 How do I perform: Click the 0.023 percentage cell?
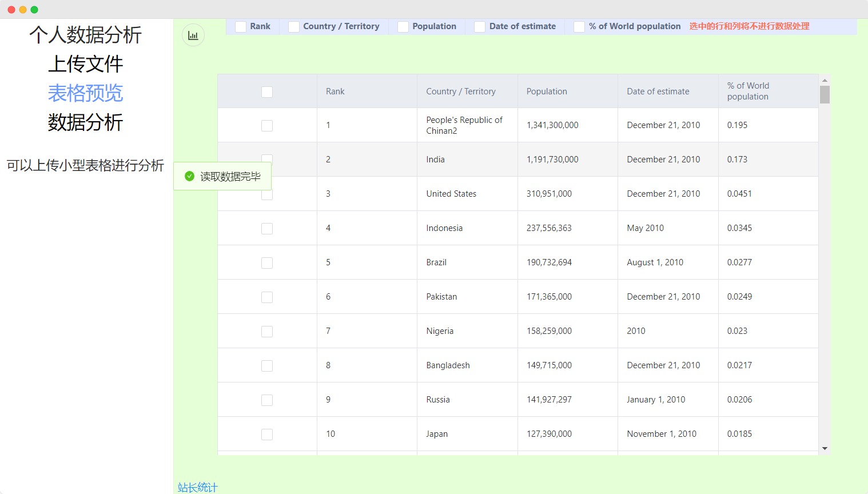(769, 331)
